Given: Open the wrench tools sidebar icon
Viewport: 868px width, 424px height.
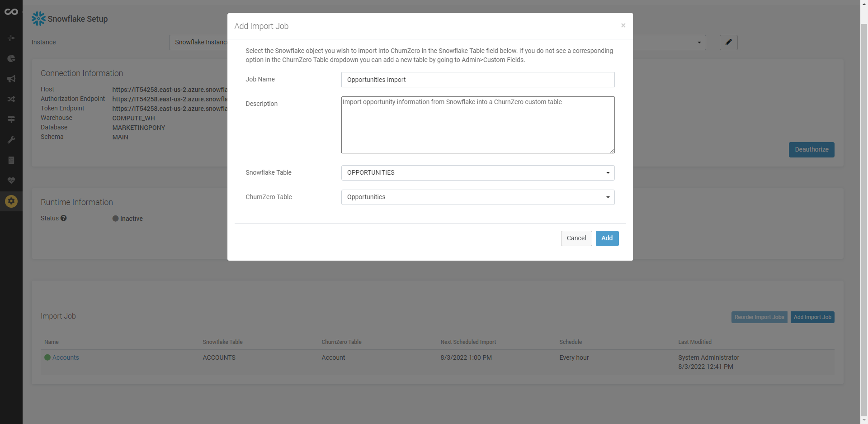Looking at the screenshot, I should pyautogui.click(x=11, y=140).
